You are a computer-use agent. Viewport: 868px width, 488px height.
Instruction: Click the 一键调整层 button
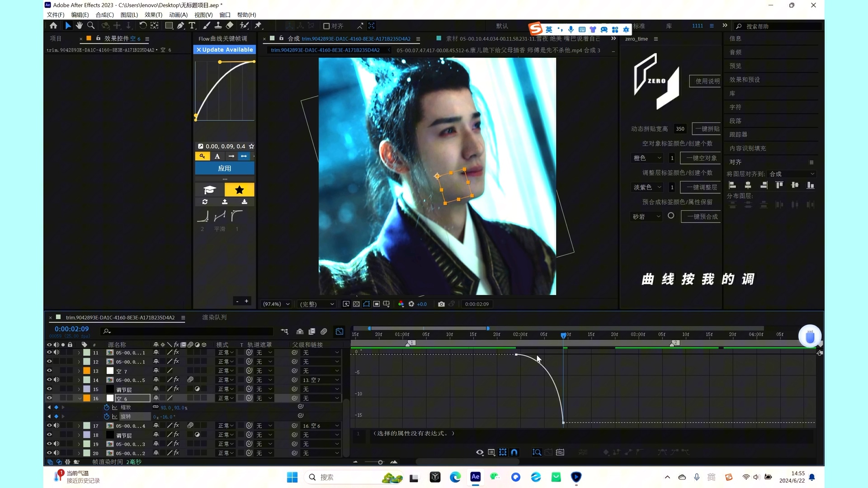pyautogui.click(x=701, y=187)
